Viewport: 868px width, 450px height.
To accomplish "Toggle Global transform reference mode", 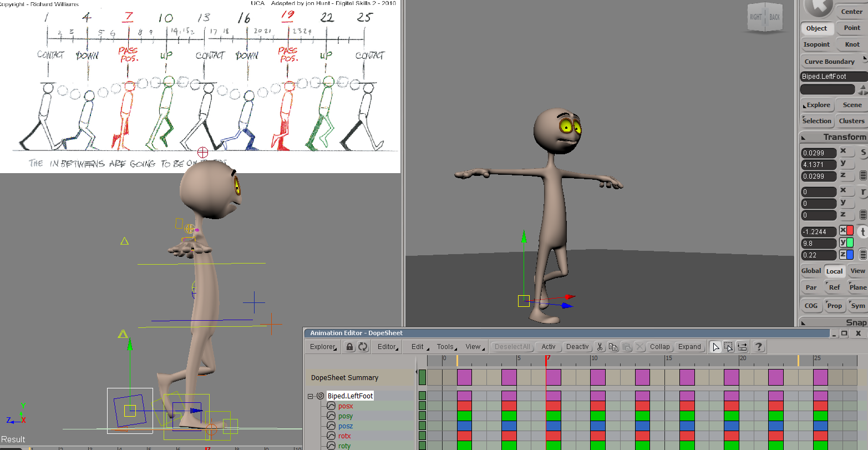I will pyautogui.click(x=811, y=271).
